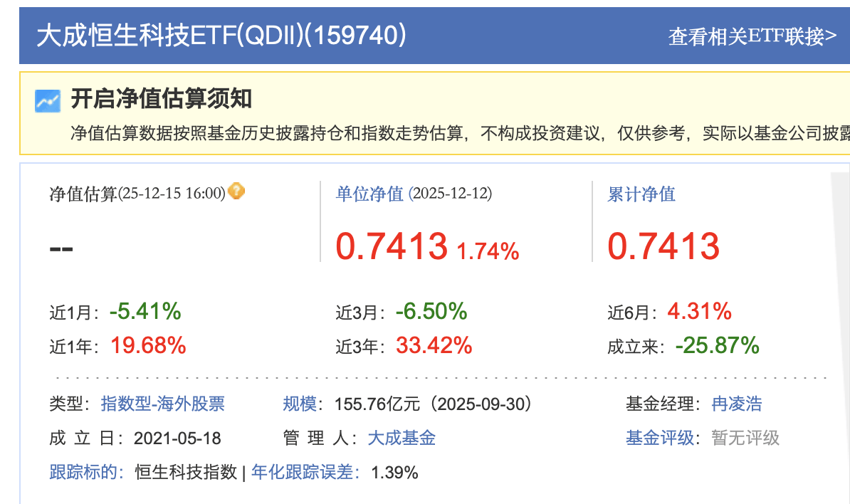Image resolution: width=850 pixels, height=504 pixels.
Task: Click the 基金评级 link
Action: [660, 438]
